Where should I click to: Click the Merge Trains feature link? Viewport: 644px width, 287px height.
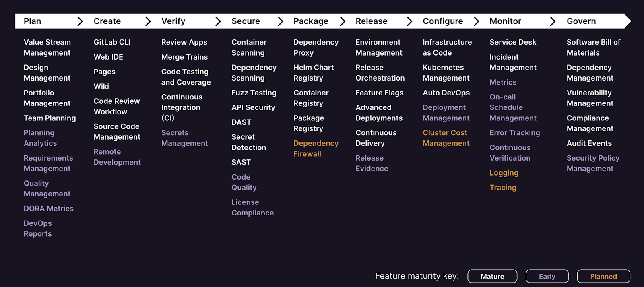point(184,57)
